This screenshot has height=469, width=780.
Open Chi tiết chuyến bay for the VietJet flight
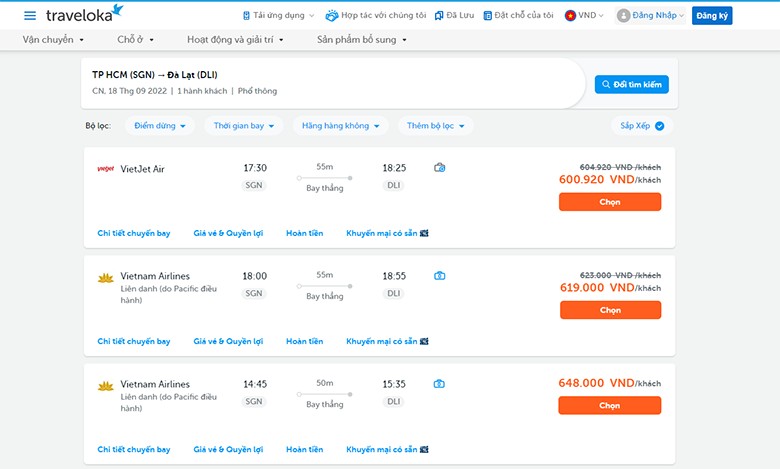pos(134,233)
